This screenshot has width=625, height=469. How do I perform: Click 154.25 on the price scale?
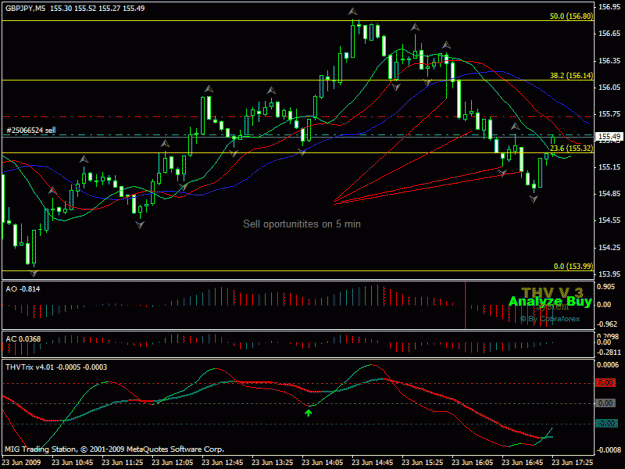(x=609, y=247)
